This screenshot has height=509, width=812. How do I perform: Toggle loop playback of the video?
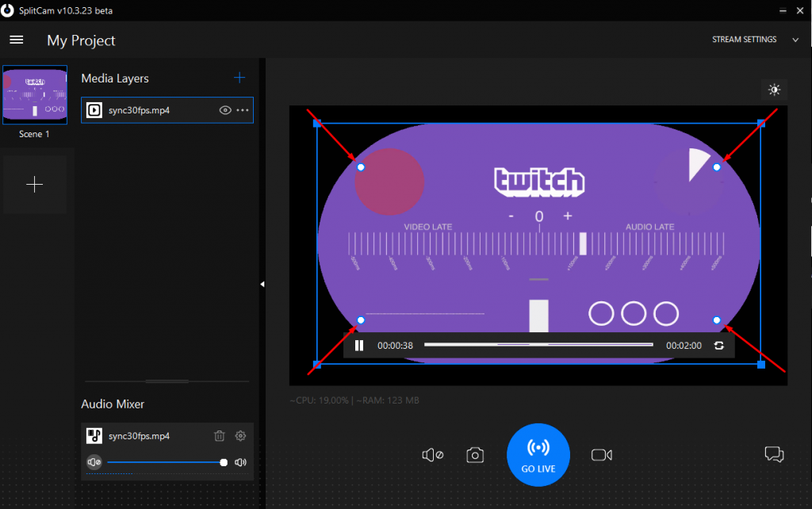[x=718, y=346]
